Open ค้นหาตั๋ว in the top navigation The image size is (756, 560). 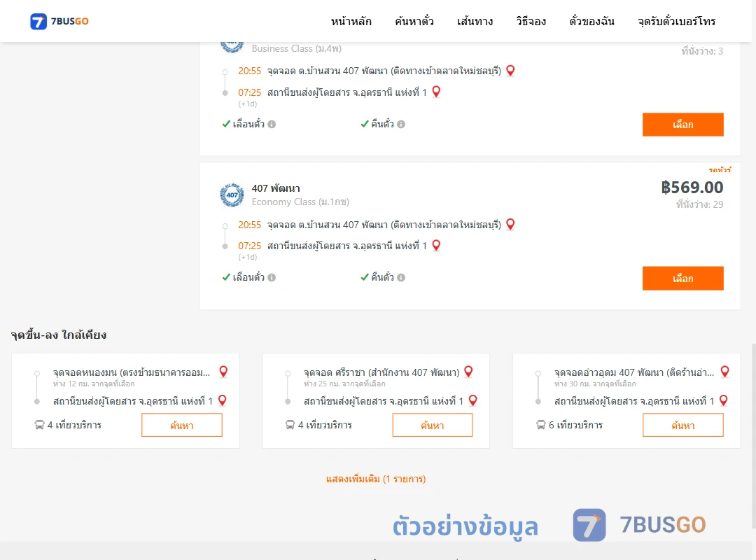pyautogui.click(x=414, y=22)
